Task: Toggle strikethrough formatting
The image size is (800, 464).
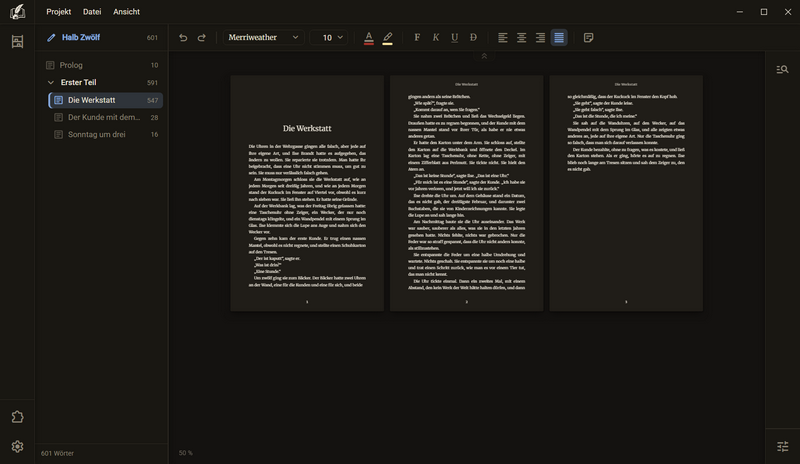Action: (473, 37)
